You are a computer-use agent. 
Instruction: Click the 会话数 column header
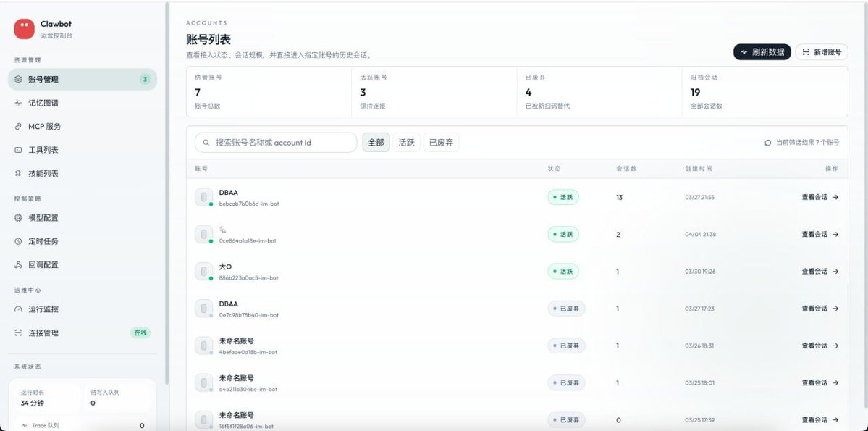pyautogui.click(x=626, y=168)
